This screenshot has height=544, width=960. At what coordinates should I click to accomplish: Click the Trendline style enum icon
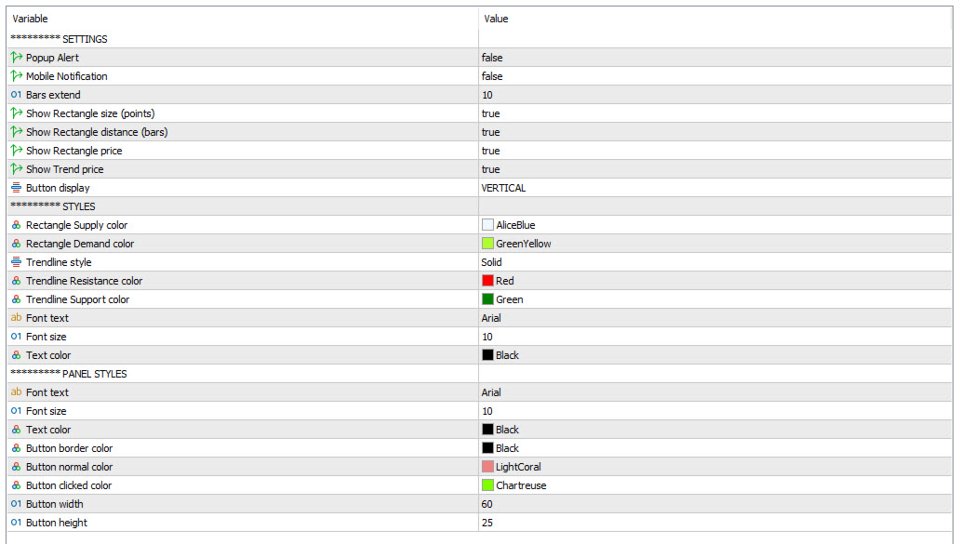[x=16, y=262]
